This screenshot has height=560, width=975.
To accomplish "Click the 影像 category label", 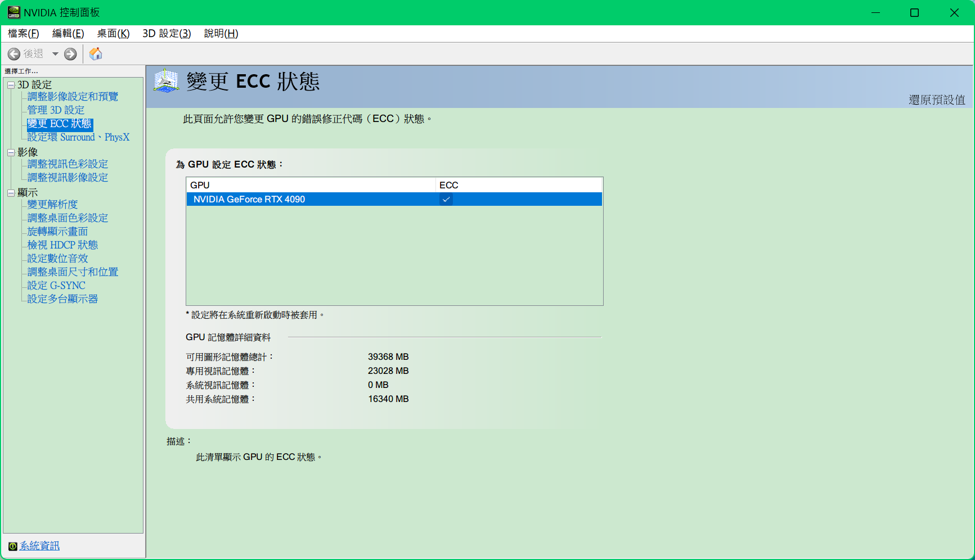I will [x=28, y=152].
